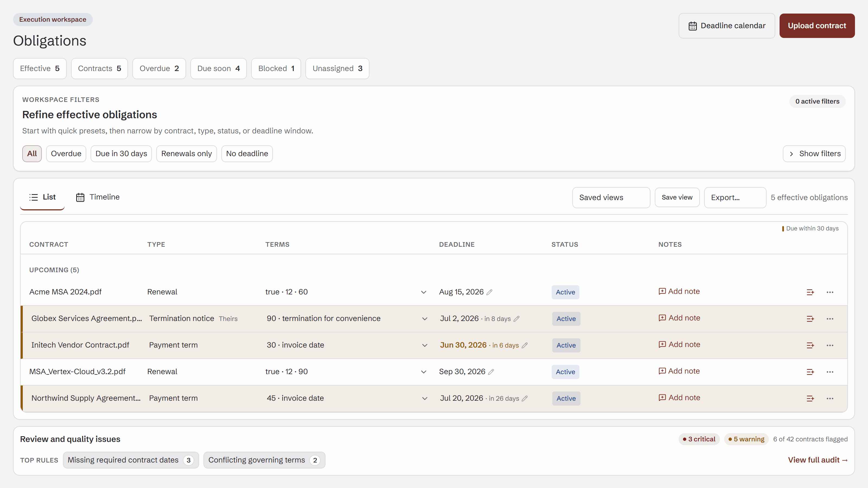This screenshot has height=488, width=868.
Task: Open more actions menu for Initech Vendor Contract
Action: click(x=830, y=345)
